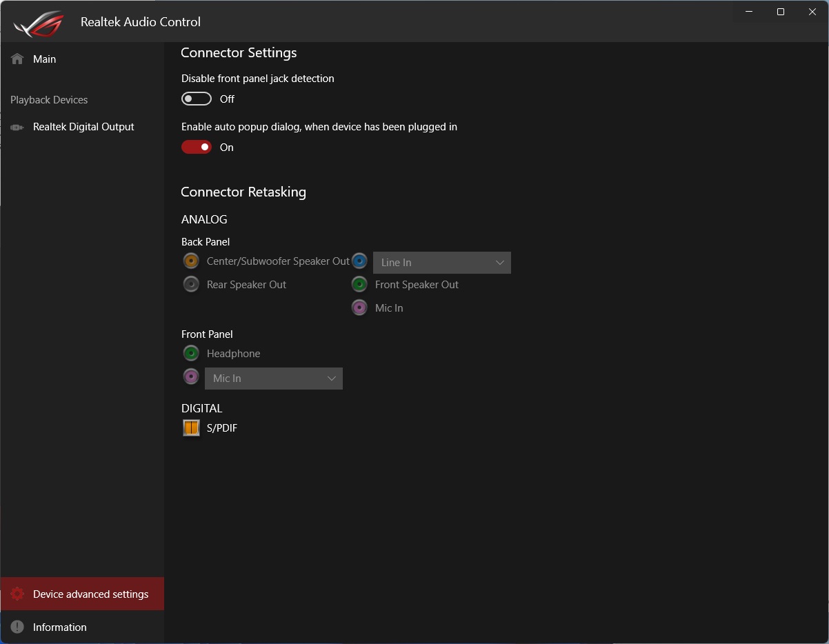Click the Information exclamation icon

coord(17,627)
